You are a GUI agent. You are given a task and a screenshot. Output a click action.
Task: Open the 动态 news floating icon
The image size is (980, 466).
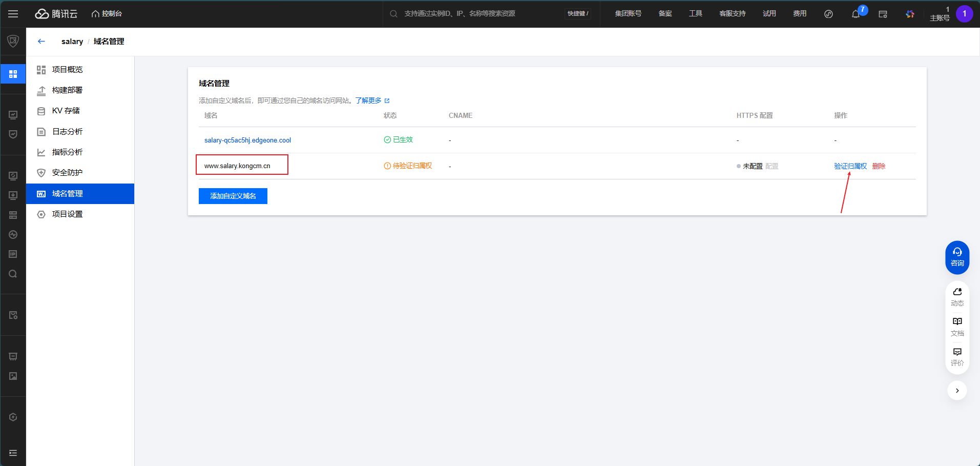click(x=957, y=296)
